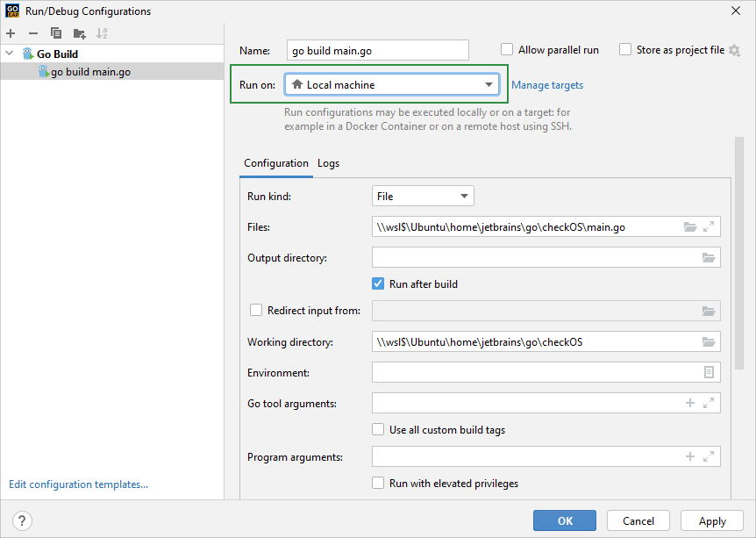Add a macro to Program arguments
The height and width of the screenshot is (538, 756).
click(x=690, y=456)
